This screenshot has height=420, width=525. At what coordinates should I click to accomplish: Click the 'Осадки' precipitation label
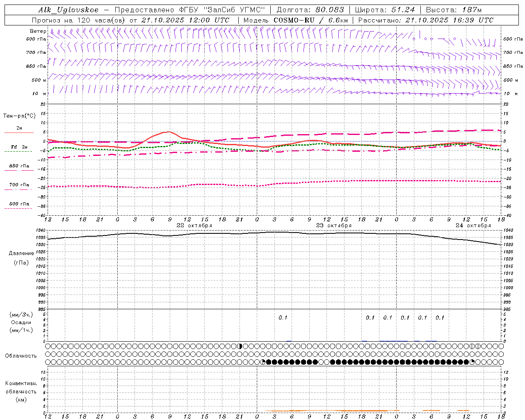[21, 322]
